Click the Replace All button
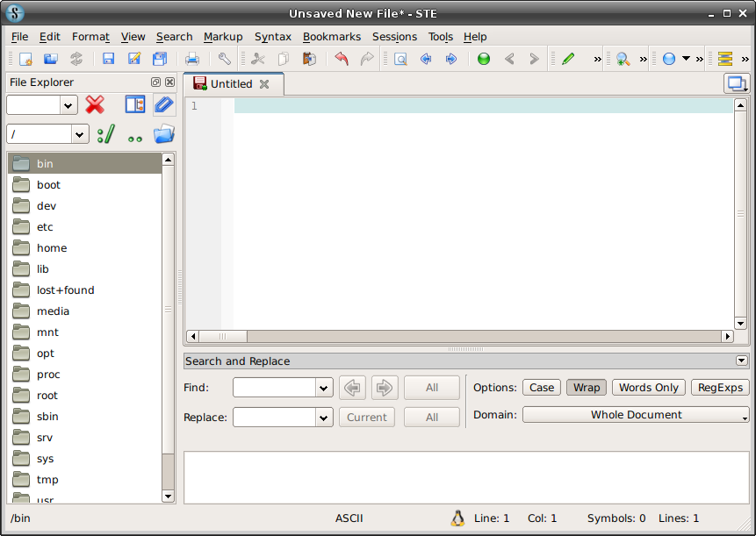This screenshot has width=756, height=536. point(432,418)
